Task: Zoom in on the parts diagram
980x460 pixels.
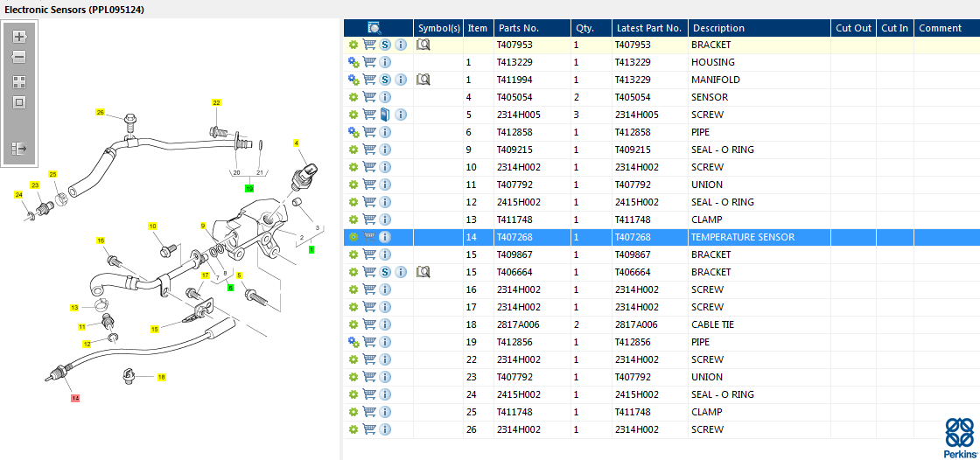Action: 19,36
